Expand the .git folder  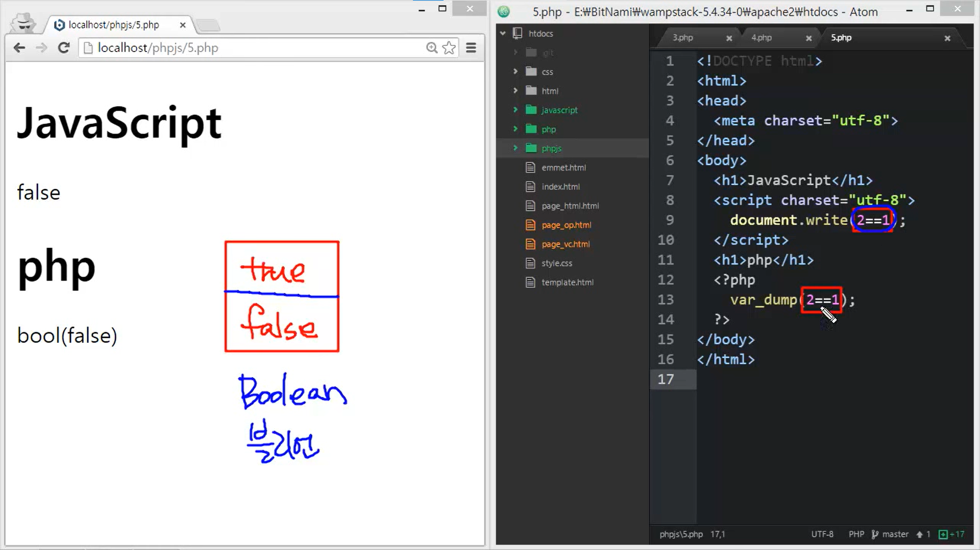coord(516,53)
